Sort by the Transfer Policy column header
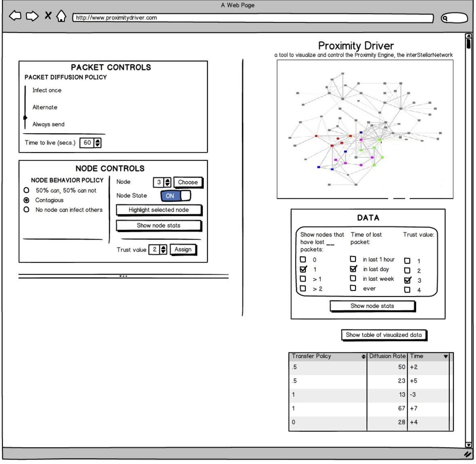This screenshot has height=464, width=476. coord(328,356)
